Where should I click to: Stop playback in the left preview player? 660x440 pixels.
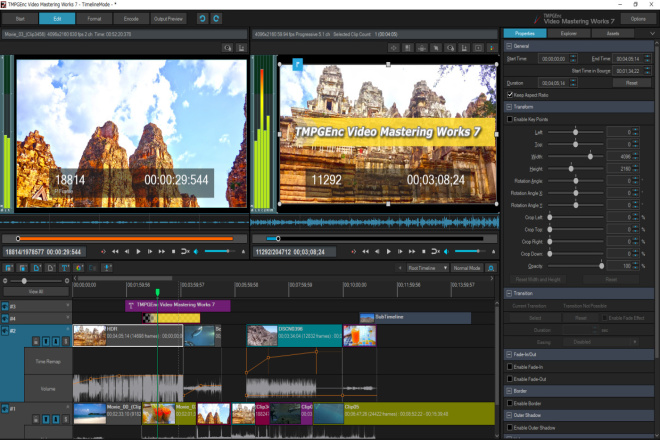click(173, 251)
